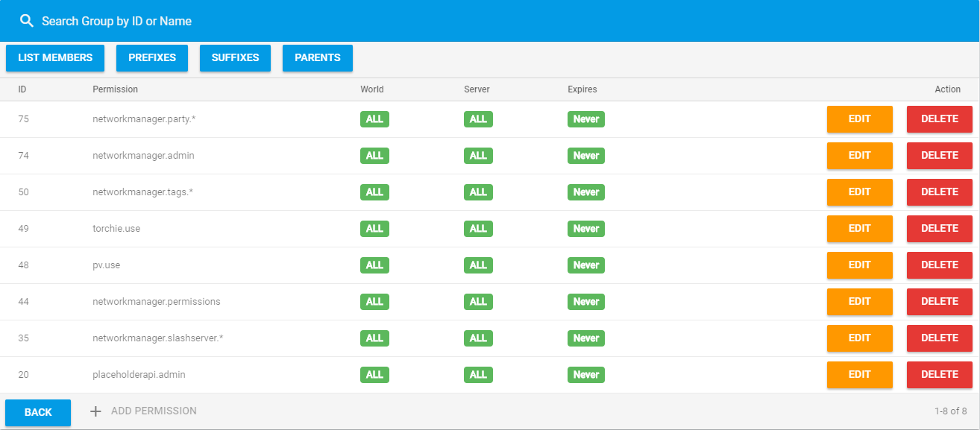
Task: Delete the networkmanager.permissions entry
Action: pyautogui.click(x=939, y=302)
